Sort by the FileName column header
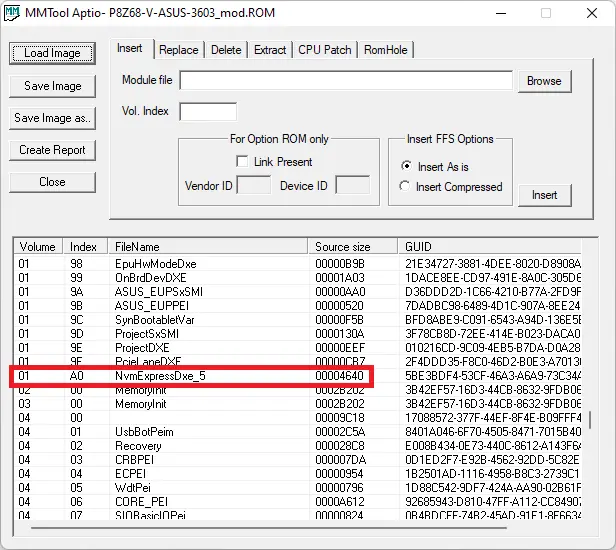 (x=208, y=247)
